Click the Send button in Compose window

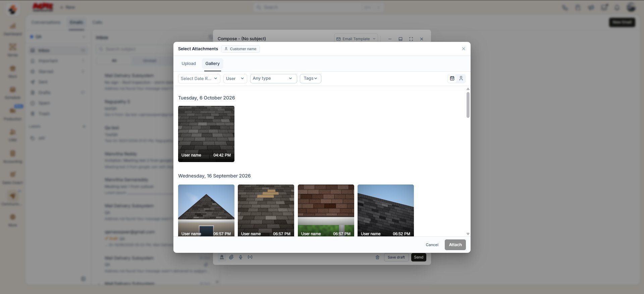point(419,257)
